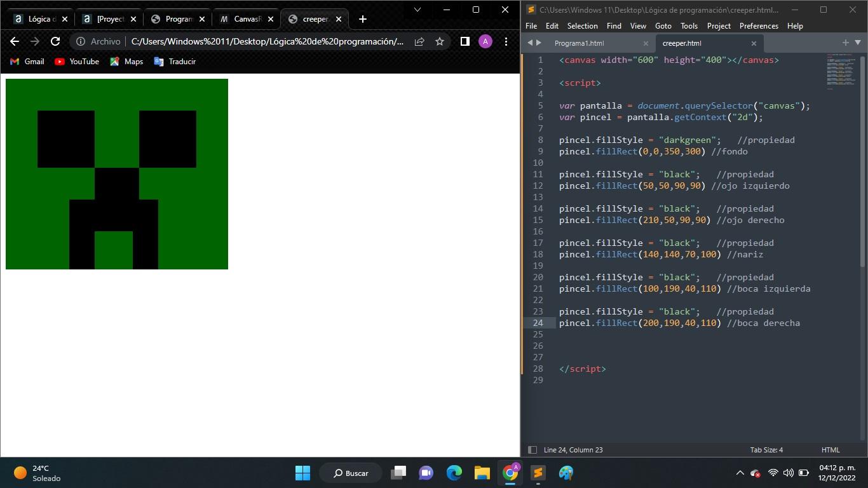
Task: Open weather widget 24°C Soleado
Action: pos(37,473)
